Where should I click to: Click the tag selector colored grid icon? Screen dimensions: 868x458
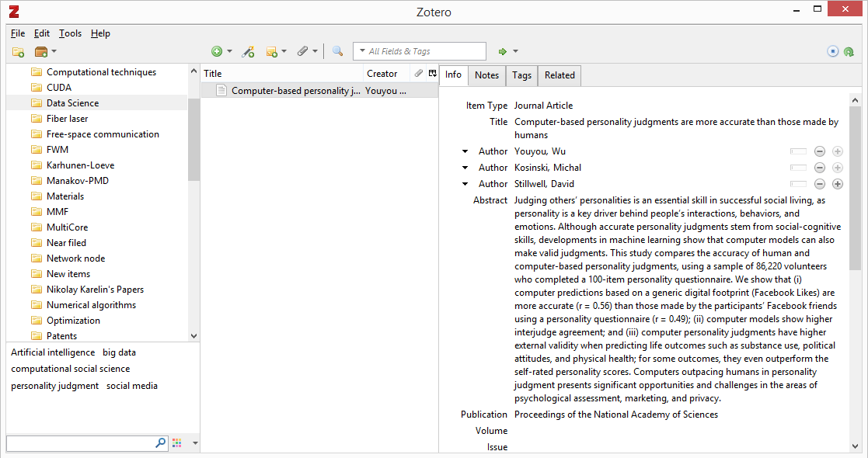tap(177, 442)
